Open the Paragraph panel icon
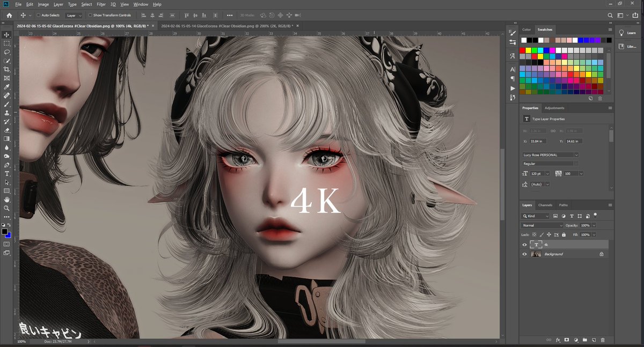The width and height of the screenshot is (644, 347). 513,79
